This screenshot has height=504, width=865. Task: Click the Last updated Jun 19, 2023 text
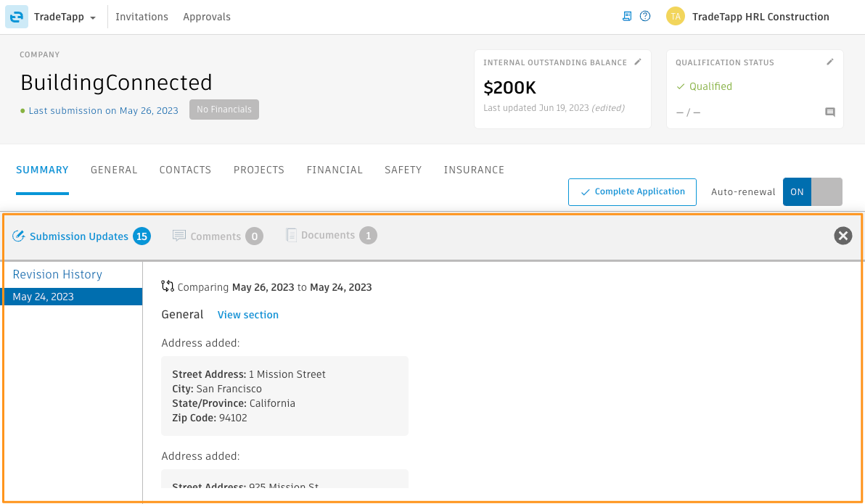(554, 108)
